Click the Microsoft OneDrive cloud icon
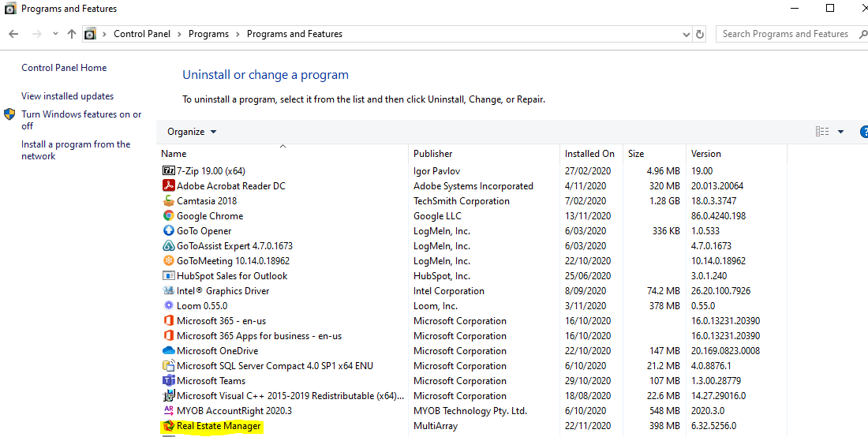868x437 pixels. click(168, 351)
